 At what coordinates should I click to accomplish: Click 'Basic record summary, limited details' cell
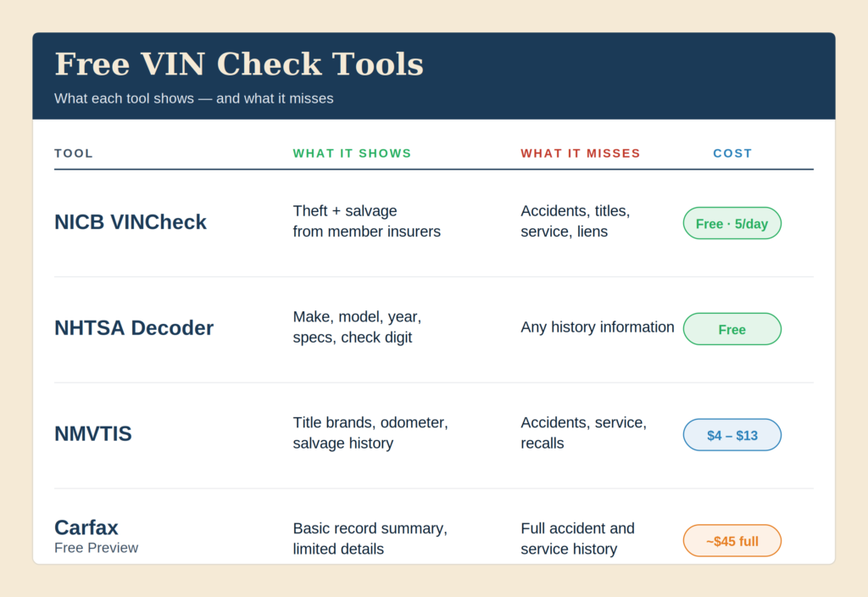(x=370, y=538)
